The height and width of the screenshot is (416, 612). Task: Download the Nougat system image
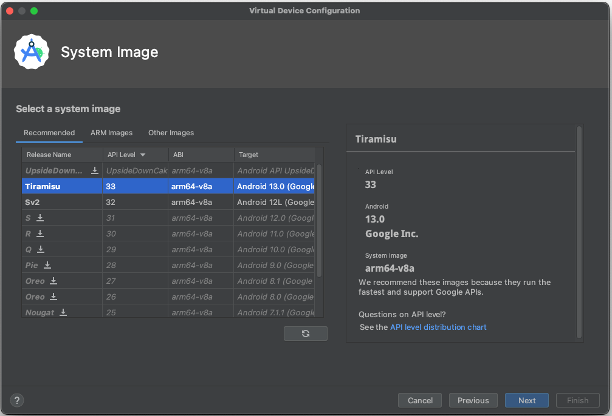(x=63, y=312)
